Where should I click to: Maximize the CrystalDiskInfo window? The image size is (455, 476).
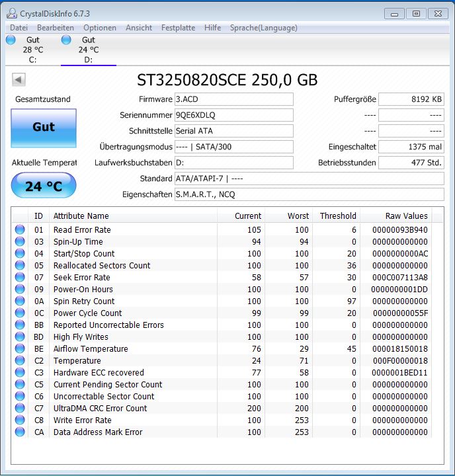(x=416, y=14)
